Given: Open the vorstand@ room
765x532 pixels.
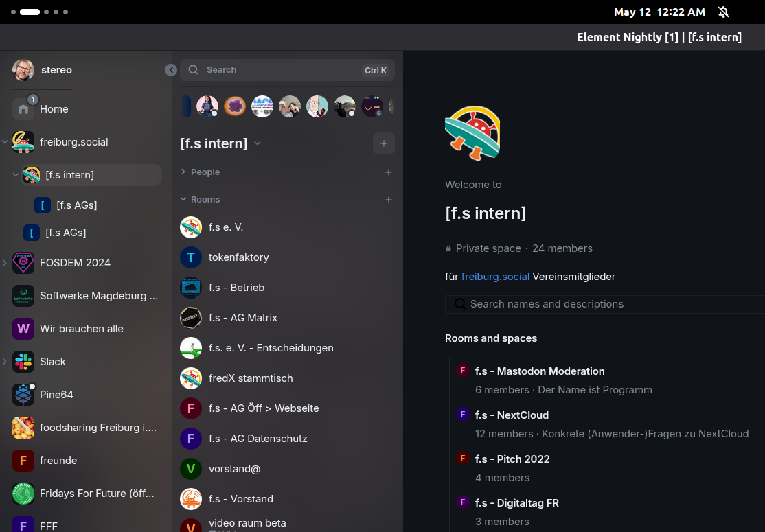Looking at the screenshot, I should 287,469.
